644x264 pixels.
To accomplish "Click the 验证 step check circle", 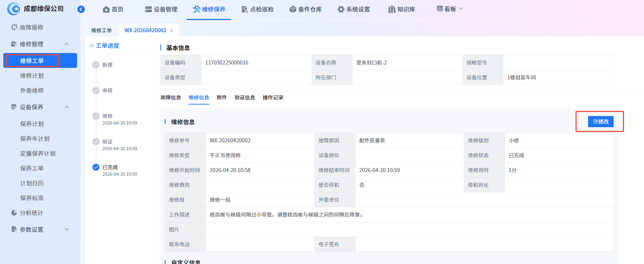I will (96, 142).
